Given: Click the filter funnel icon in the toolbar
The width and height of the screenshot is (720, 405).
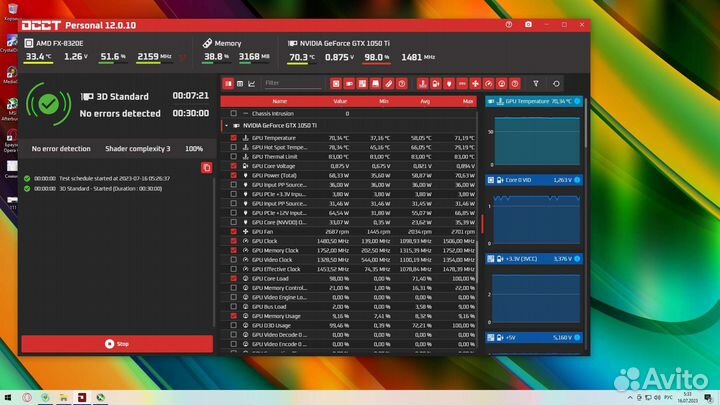Looking at the screenshot, I should point(535,84).
